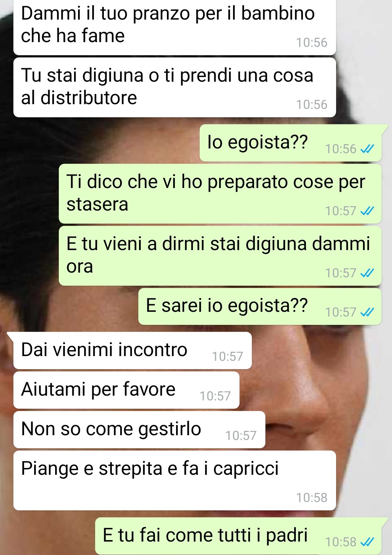
Task: Click the 10:58 timestamp on 'Piange e strepita'
Action: [x=311, y=498]
